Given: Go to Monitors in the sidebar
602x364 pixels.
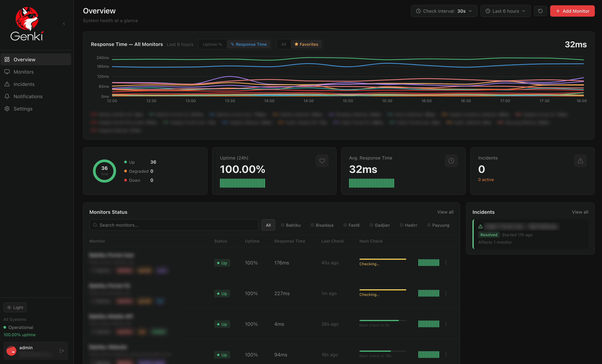Looking at the screenshot, I should point(36,72).
